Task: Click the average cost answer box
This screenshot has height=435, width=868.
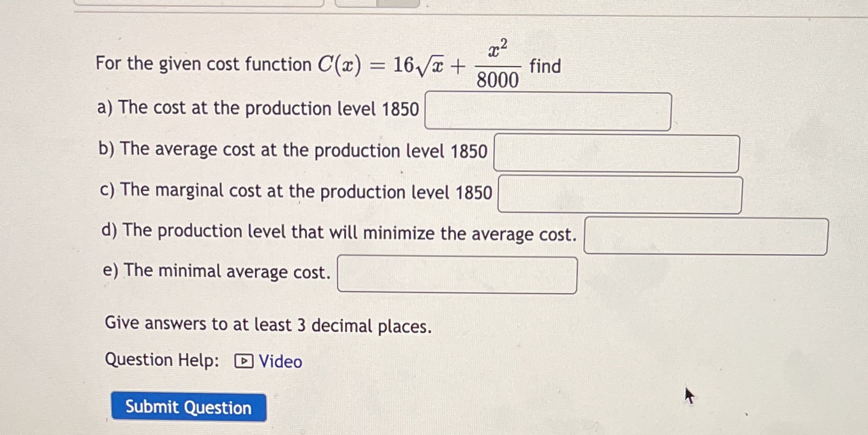Action: (x=615, y=153)
